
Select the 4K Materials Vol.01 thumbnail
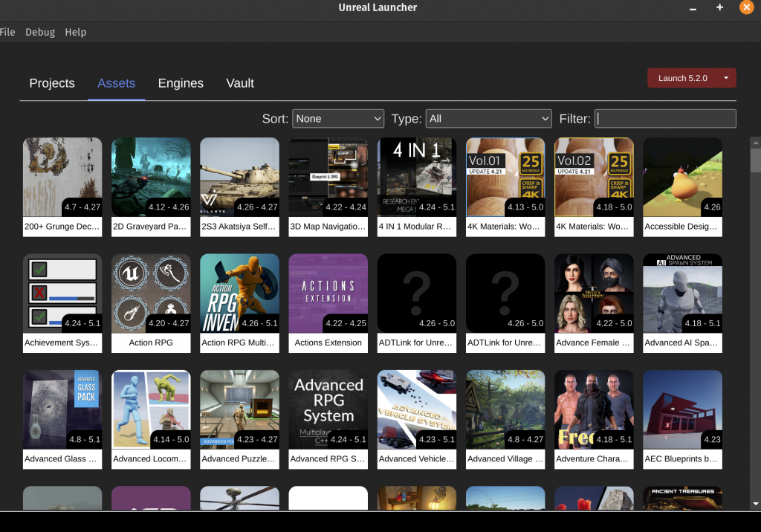point(505,177)
